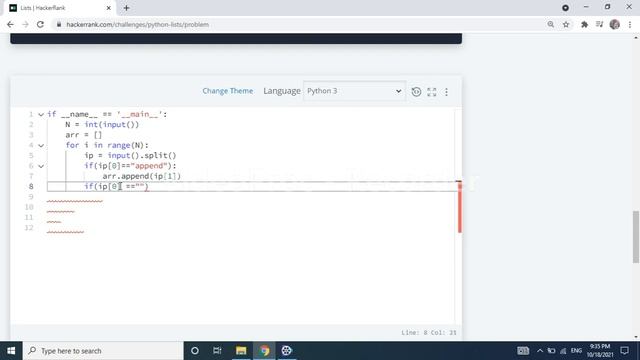
Task: Collapse the for loop fold on line 4
Action: [x=41, y=145]
